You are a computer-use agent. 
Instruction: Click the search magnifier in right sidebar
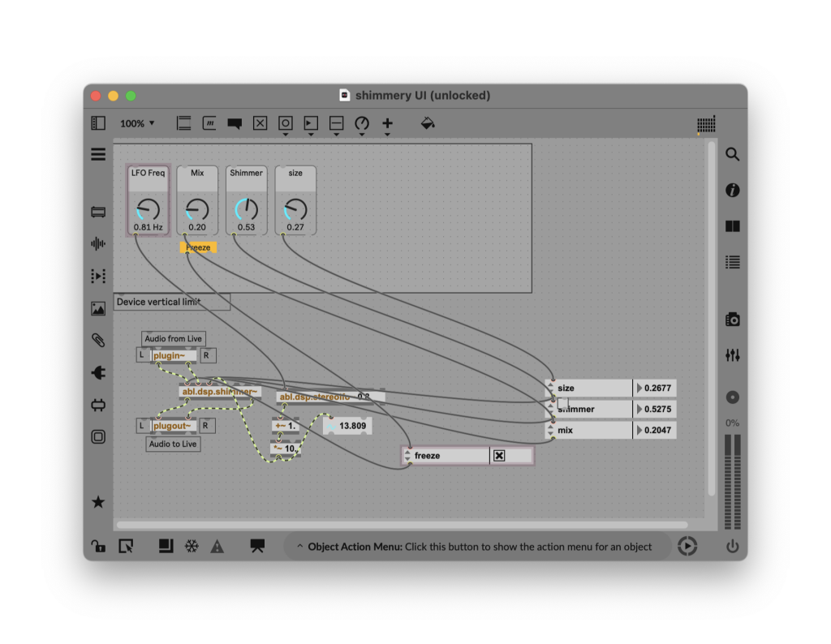pos(732,154)
